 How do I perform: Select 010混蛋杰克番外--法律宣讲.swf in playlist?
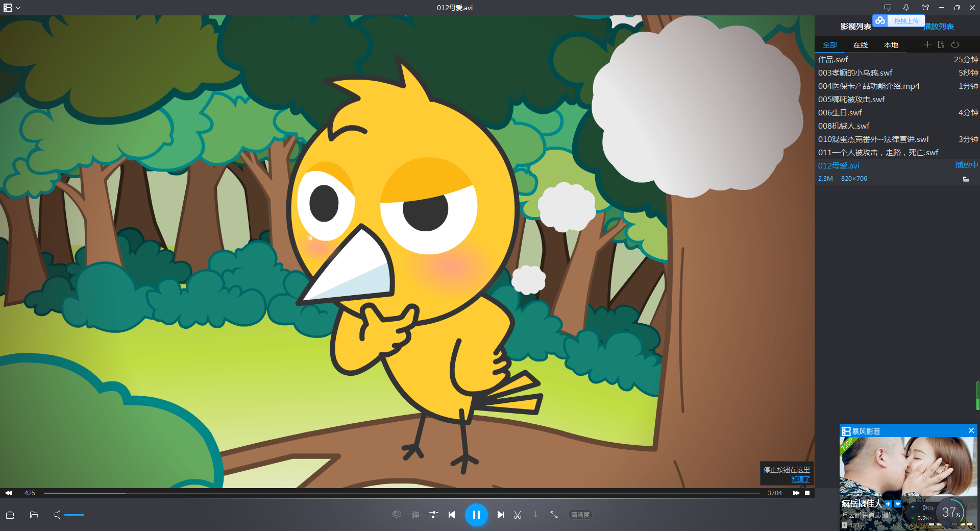point(897,139)
